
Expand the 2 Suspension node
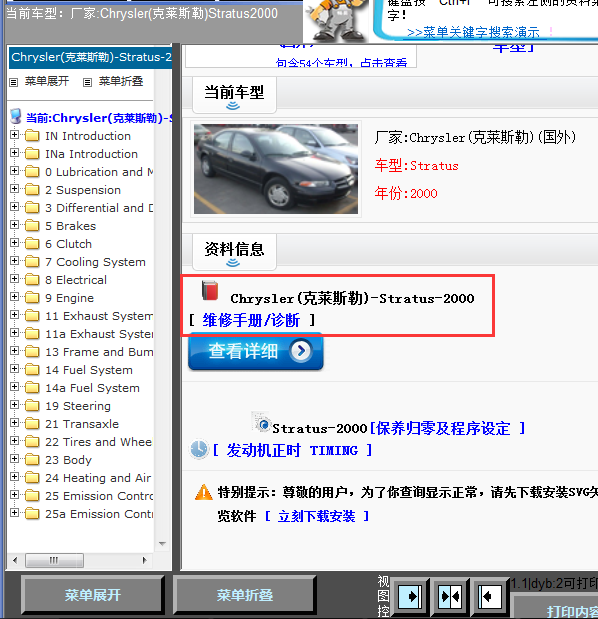point(15,188)
